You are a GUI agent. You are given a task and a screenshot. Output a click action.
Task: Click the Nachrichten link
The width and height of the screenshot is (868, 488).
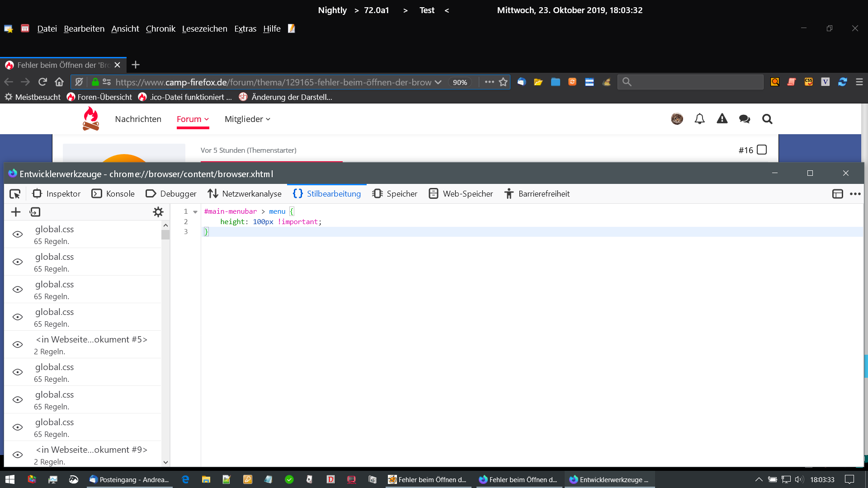click(138, 119)
